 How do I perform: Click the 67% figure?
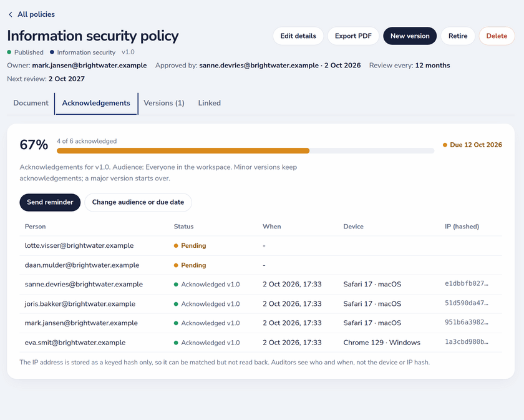click(x=34, y=145)
